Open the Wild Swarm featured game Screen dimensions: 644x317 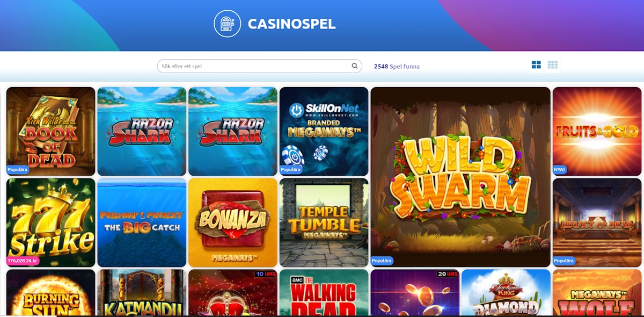pos(460,177)
